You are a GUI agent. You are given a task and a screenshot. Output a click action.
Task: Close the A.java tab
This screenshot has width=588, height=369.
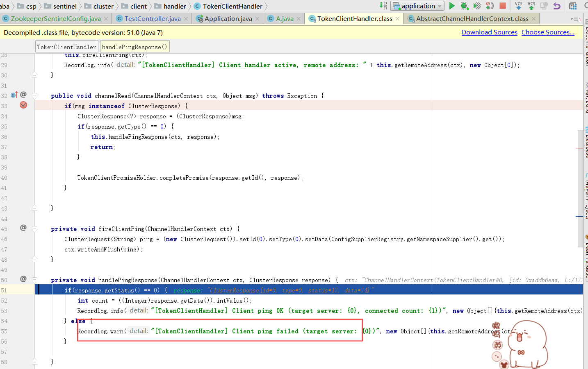pyautogui.click(x=299, y=19)
